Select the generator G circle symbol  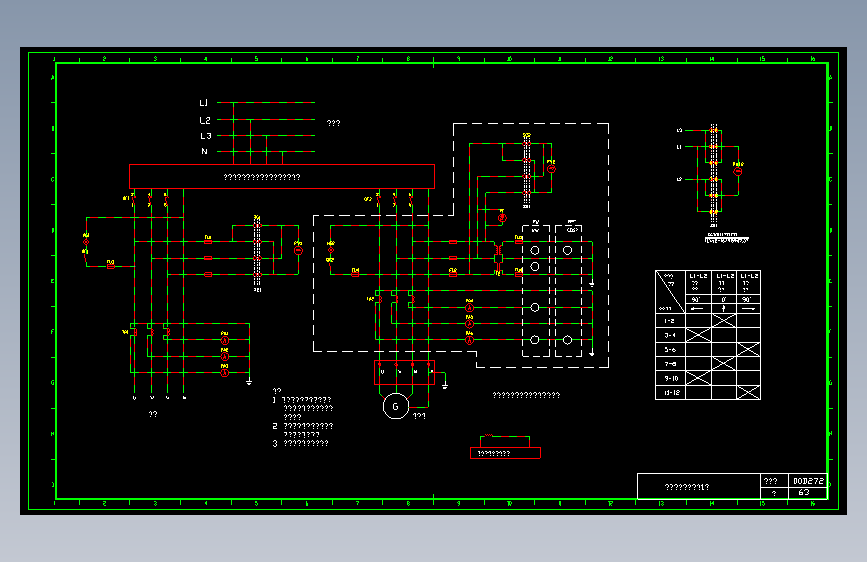396,406
